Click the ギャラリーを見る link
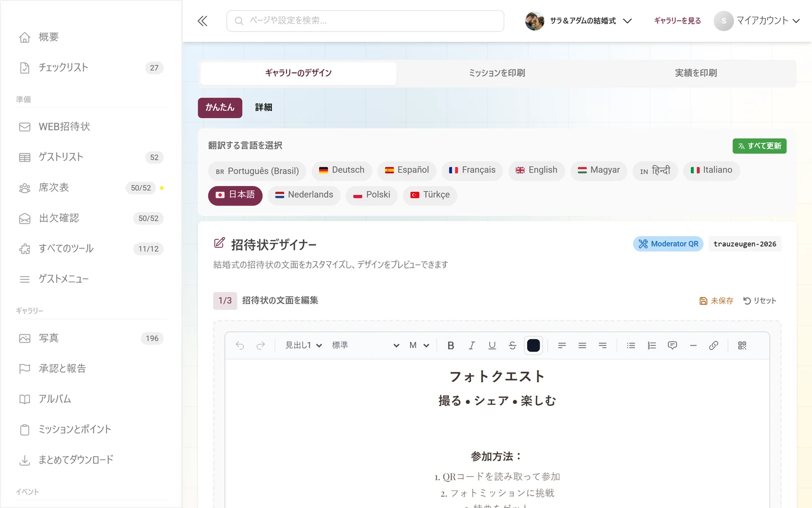 point(677,21)
